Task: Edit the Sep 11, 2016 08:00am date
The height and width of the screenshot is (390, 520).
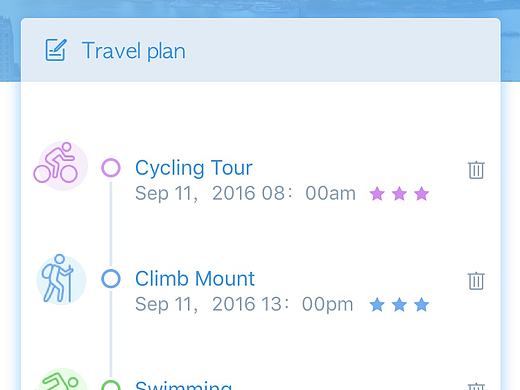Action: [245, 193]
